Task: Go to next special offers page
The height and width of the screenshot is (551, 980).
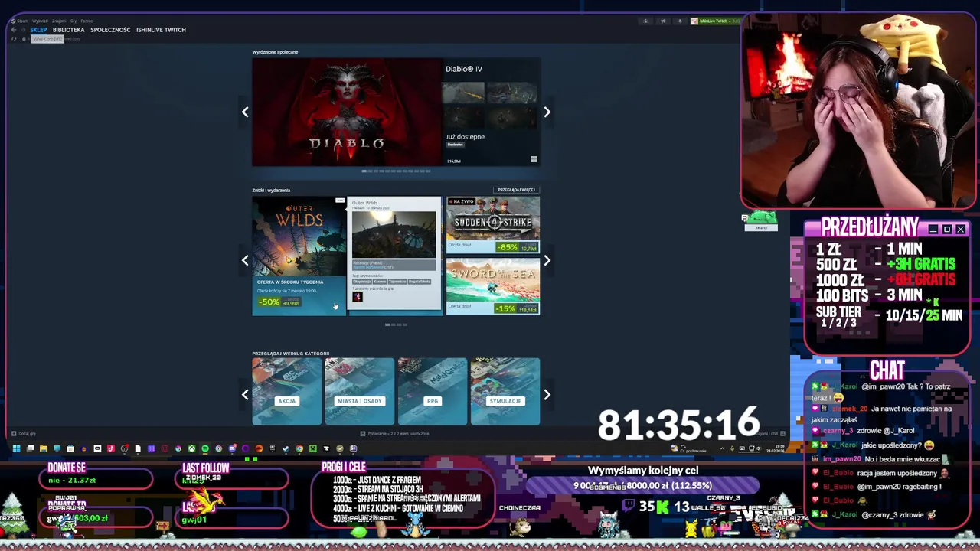Action: pyautogui.click(x=547, y=260)
